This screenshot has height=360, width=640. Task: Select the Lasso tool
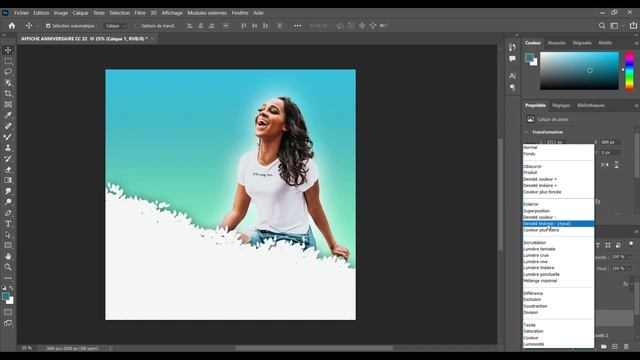click(x=8, y=72)
